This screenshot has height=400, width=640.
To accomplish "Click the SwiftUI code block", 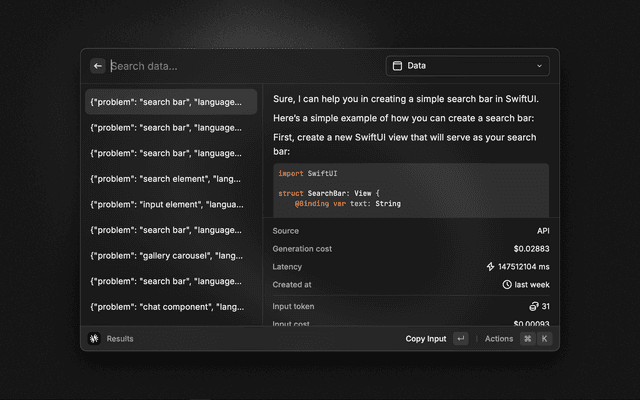I will coord(411,190).
